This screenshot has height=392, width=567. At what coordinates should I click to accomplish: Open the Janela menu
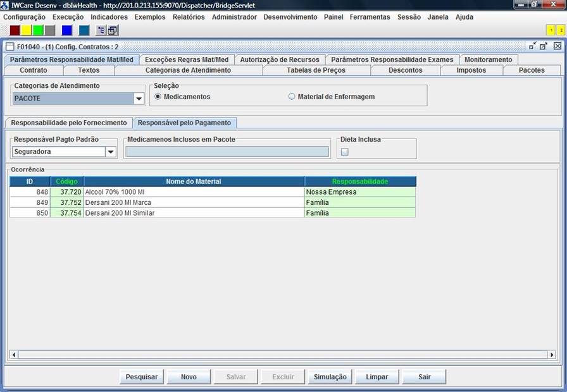click(x=437, y=17)
